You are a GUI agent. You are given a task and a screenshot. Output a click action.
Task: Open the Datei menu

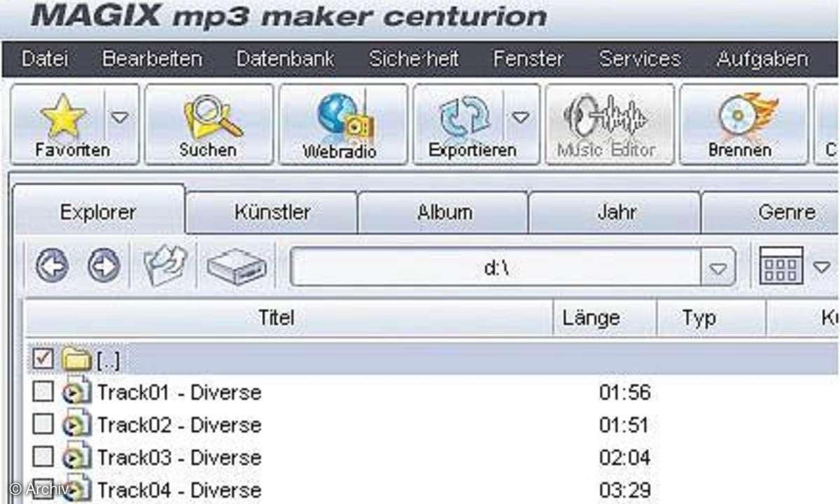45,59
